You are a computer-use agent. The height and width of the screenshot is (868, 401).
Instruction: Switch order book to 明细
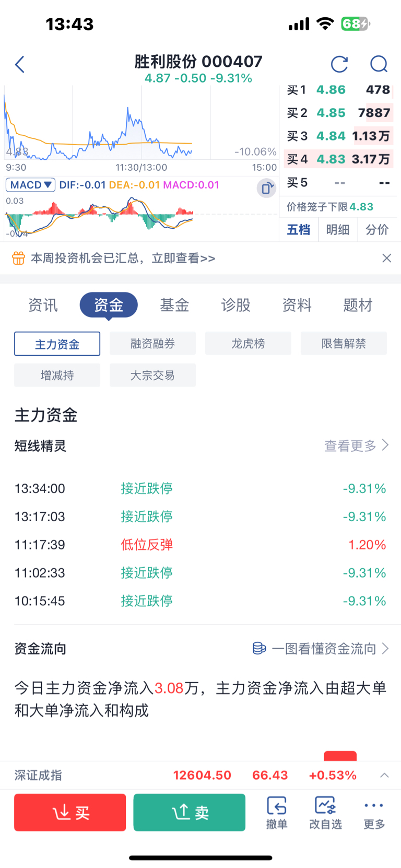point(338,230)
